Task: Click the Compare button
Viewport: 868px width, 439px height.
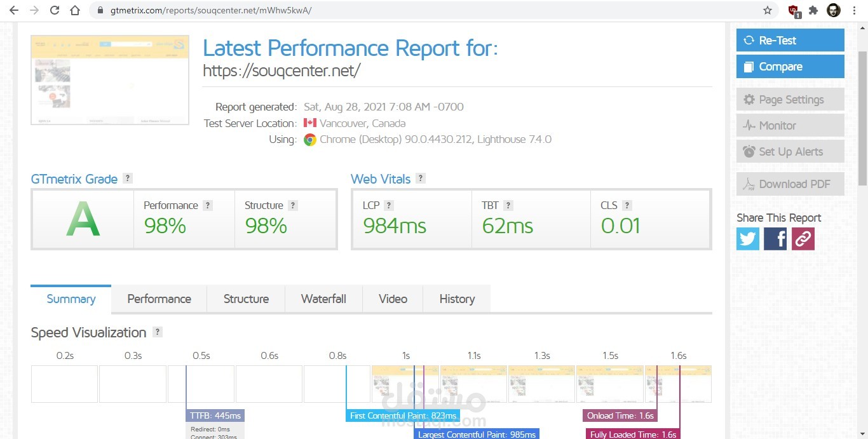Action: [x=790, y=67]
